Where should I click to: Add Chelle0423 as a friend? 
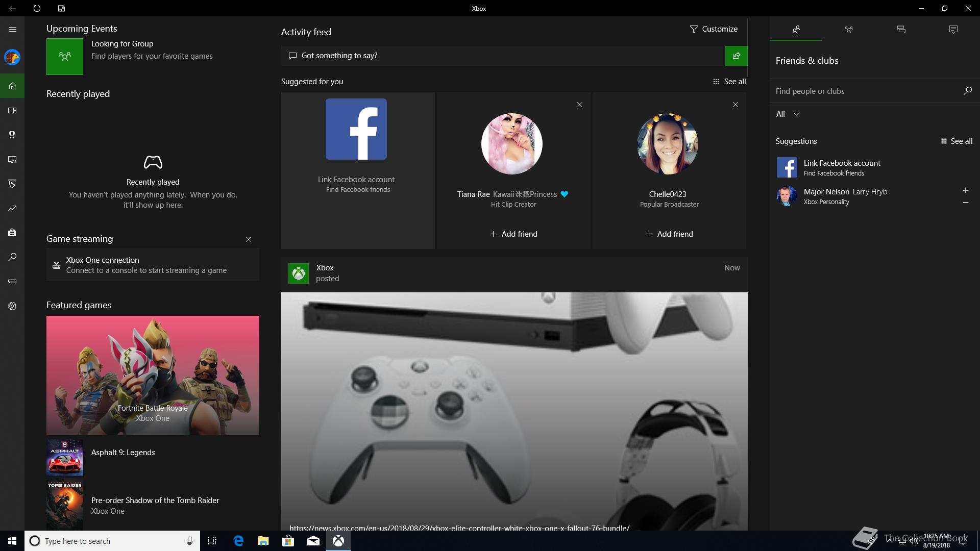(669, 234)
